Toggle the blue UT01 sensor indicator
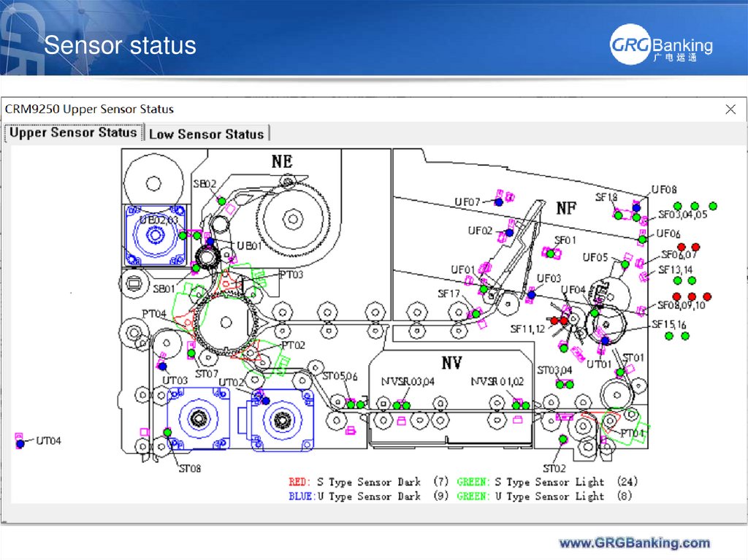 pos(605,340)
